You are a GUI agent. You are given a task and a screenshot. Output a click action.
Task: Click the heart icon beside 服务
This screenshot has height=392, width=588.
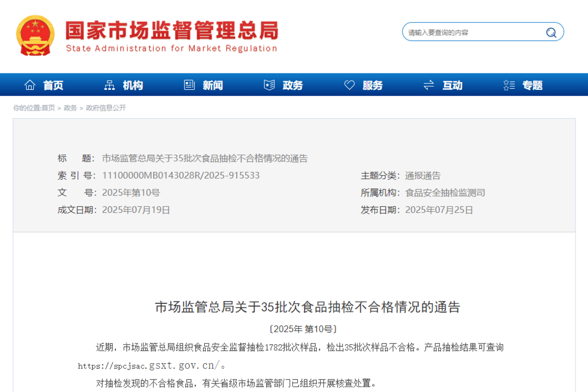click(x=349, y=85)
